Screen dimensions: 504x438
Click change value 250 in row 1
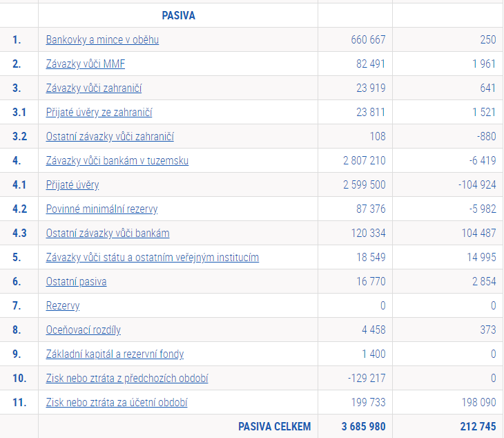click(488, 40)
